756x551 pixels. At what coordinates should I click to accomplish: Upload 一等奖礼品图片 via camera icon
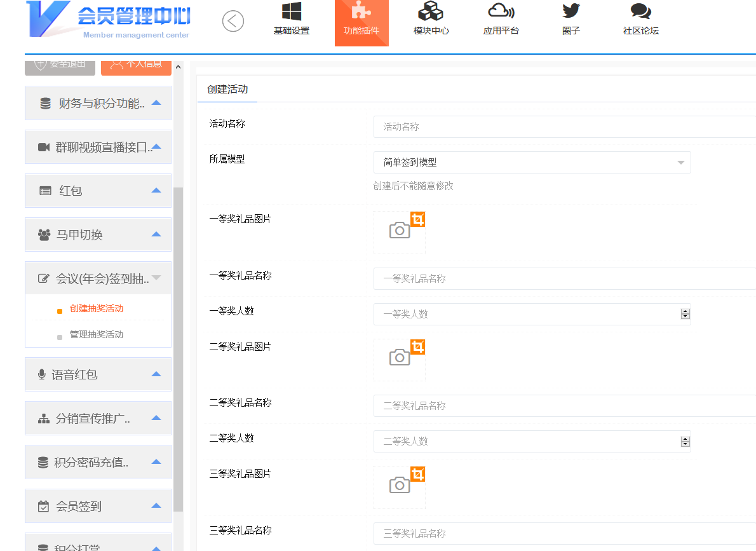(399, 230)
